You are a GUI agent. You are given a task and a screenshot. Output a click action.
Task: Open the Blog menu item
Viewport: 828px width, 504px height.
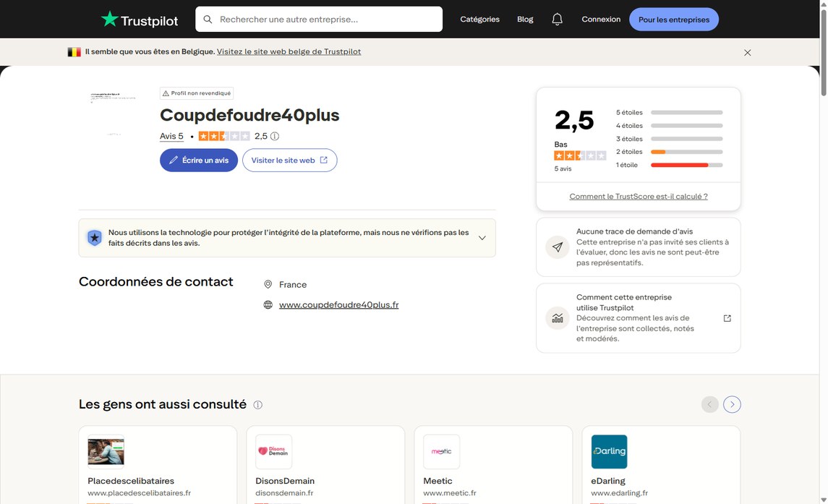click(525, 19)
